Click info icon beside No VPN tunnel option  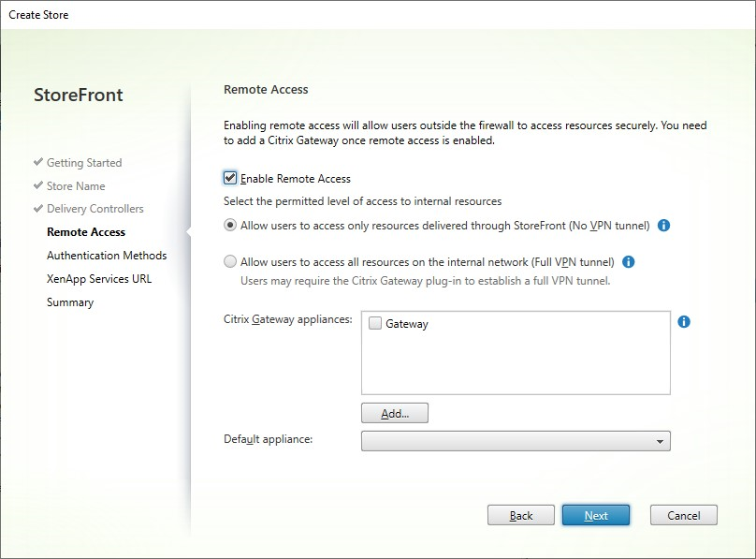pos(663,226)
